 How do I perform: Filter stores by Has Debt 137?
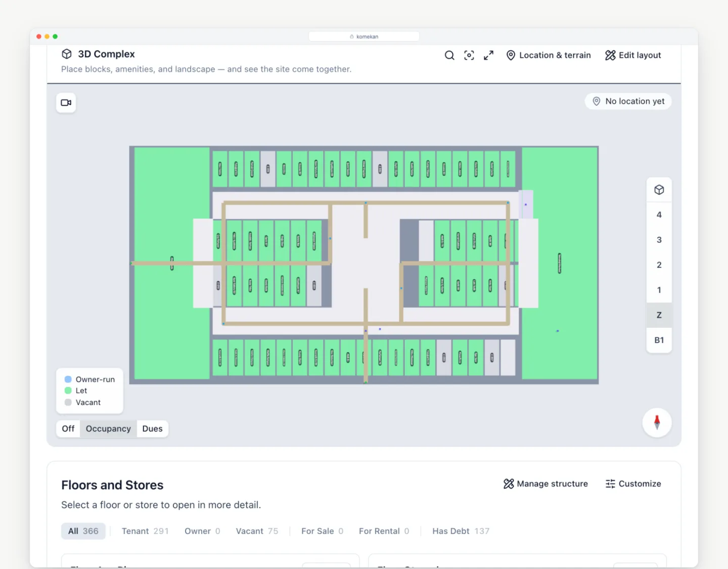point(461,531)
